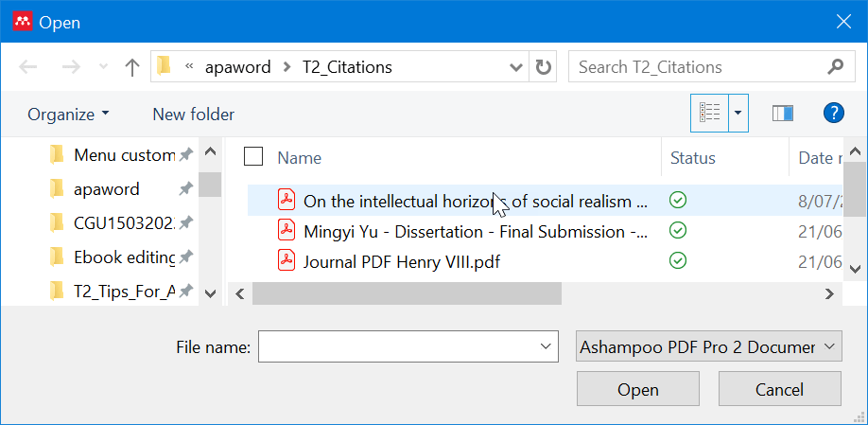Click PDF icon of Journal PDF Henry VIII
This screenshot has width=868, height=425.
pyautogui.click(x=286, y=260)
